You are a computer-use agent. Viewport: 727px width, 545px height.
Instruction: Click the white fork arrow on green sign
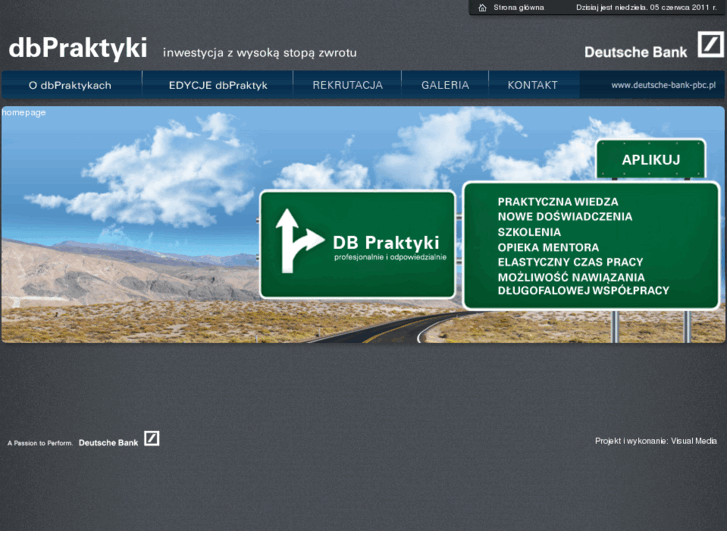(x=299, y=241)
